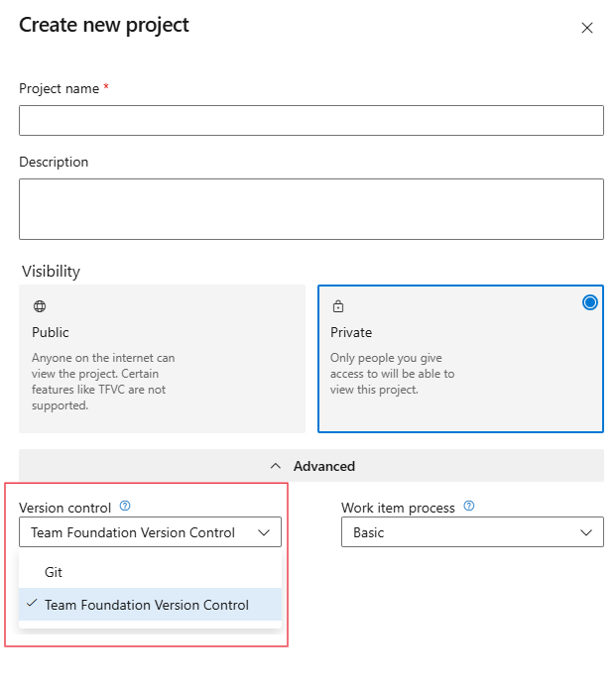The width and height of the screenshot is (616, 689).
Task: Select the Private visibility radio button
Action: point(590,302)
